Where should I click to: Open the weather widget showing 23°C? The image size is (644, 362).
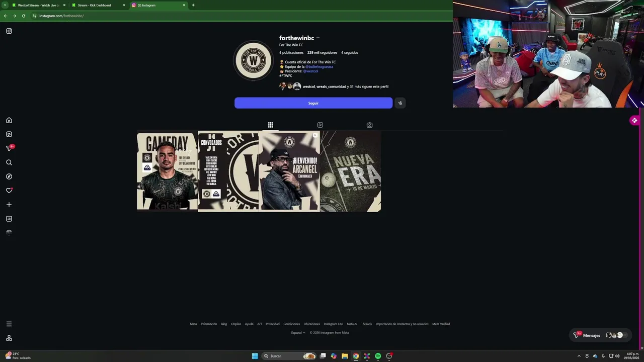click(x=18, y=356)
